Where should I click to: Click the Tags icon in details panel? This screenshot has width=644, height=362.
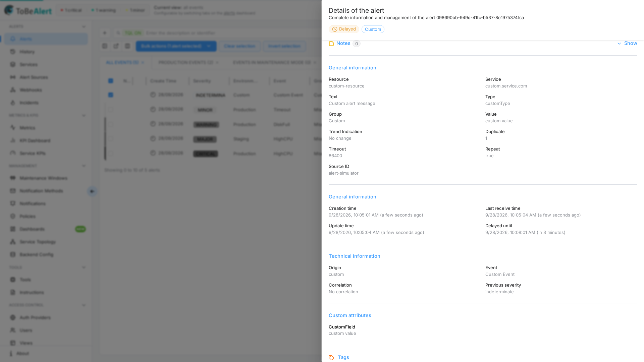pyautogui.click(x=331, y=358)
